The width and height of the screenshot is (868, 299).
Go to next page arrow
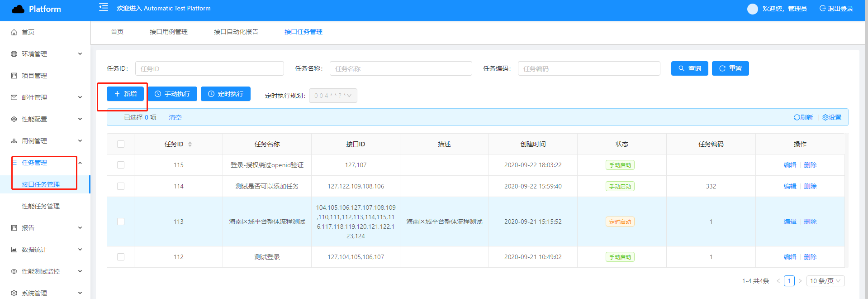(800, 281)
